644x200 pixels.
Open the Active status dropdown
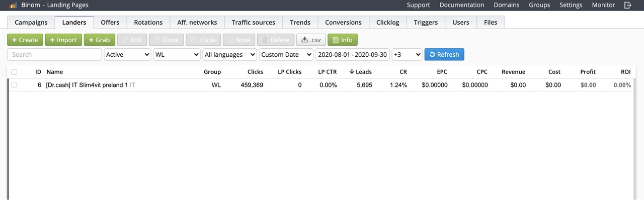127,54
